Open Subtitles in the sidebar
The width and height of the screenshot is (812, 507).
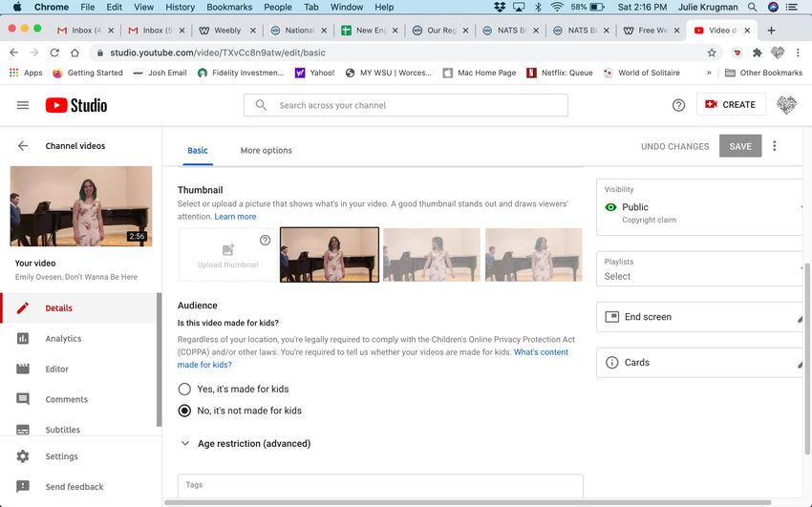pos(63,430)
